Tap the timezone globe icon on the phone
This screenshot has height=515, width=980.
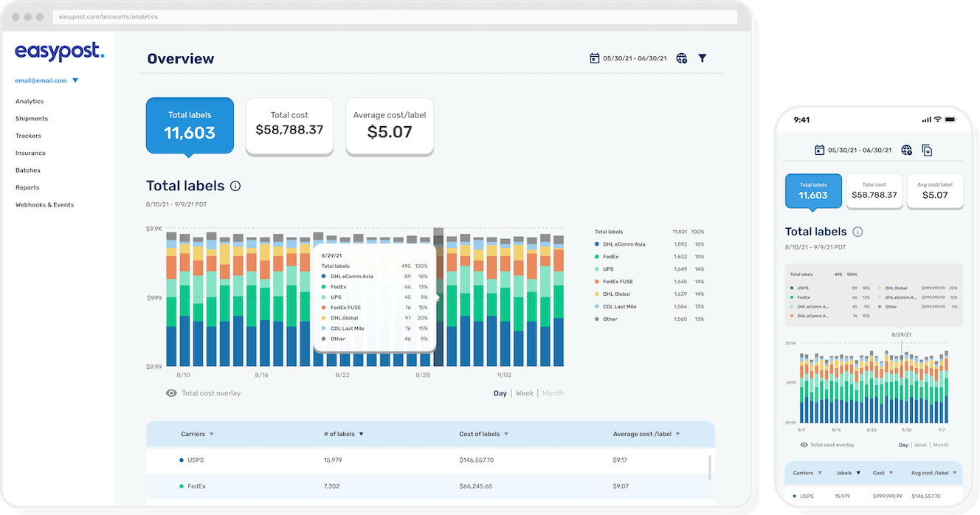pos(907,150)
